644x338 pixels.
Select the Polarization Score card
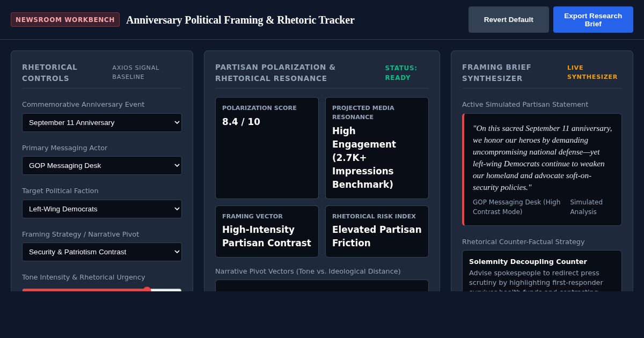267,148
